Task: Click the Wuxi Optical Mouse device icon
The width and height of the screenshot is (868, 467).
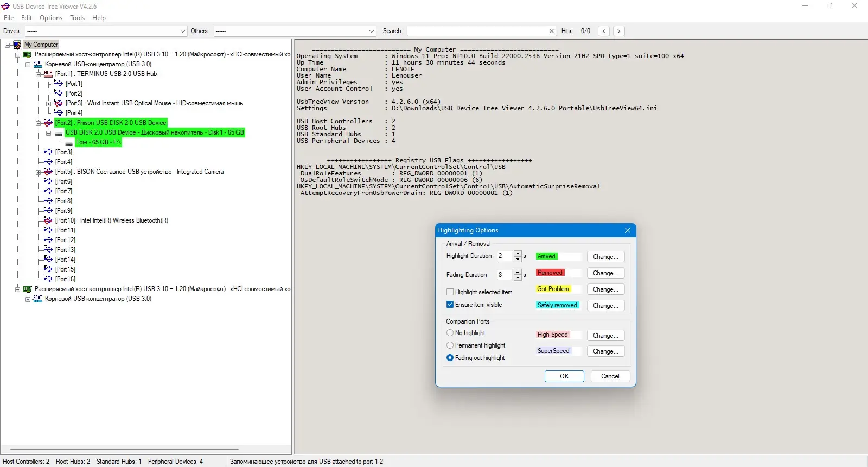Action: [59, 103]
